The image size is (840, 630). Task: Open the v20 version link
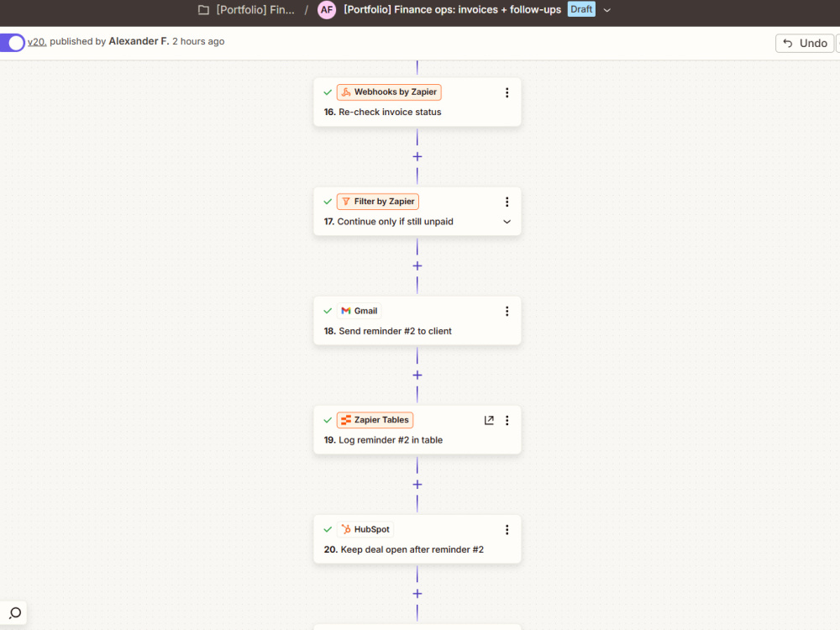[x=37, y=42]
